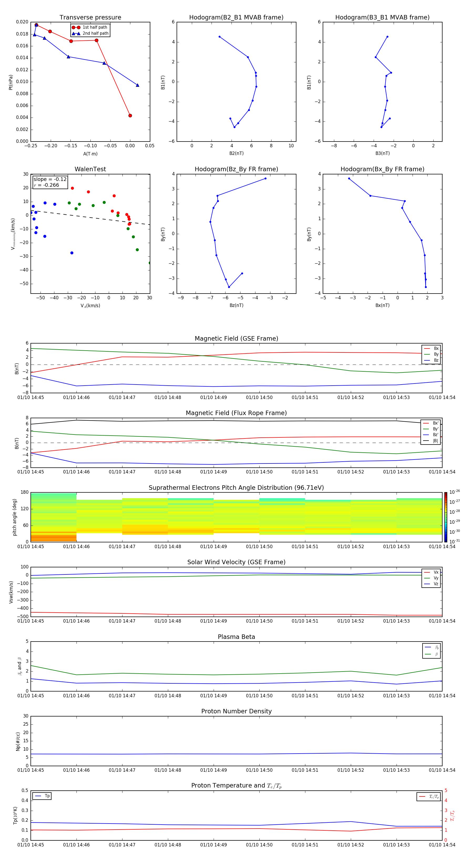473x868 pixels.
Task: Click the 'Bz' legend entry in GSE plot
Action: pyautogui.click(x=431, y=361)
